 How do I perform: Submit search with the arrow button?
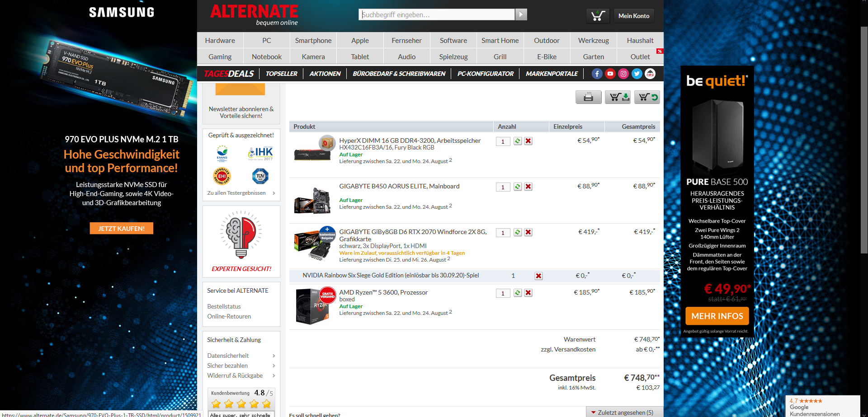[x=521, y=14]
